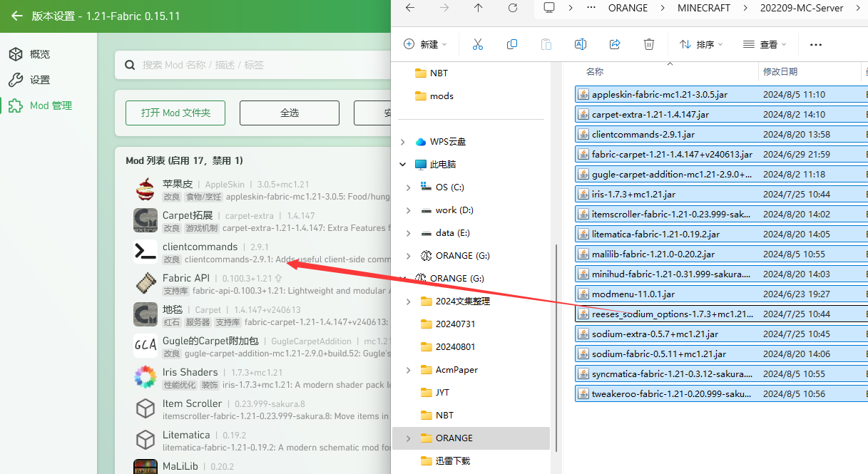Select the Iris Shaders mod icon
868x474 pixels.
point(145,378)
